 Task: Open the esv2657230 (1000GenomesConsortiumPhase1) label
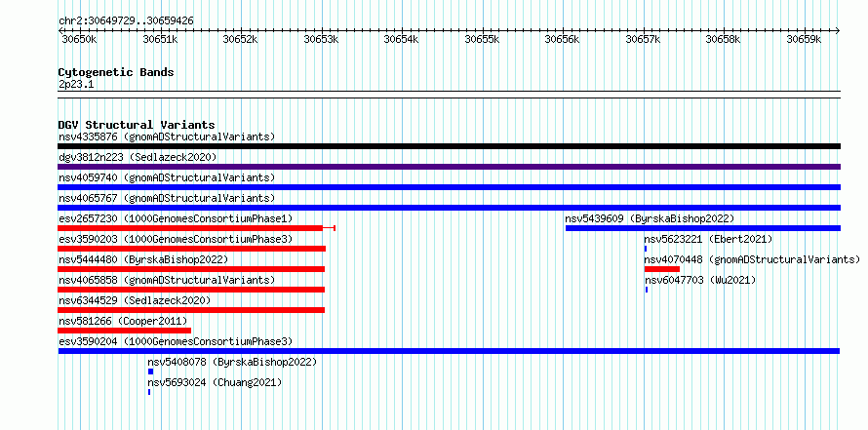(x=176, y=218)
